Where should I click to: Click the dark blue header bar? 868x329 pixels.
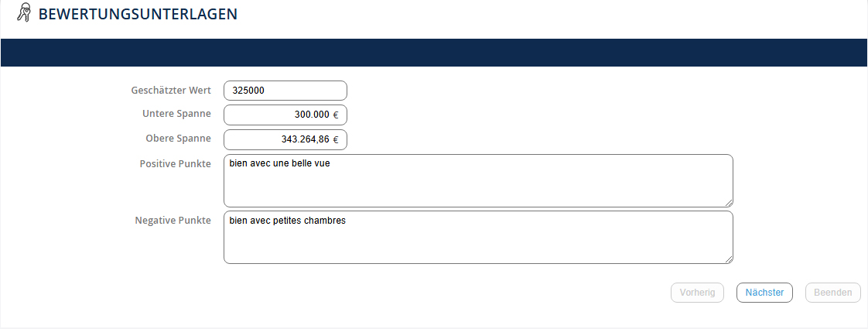click(433, 53)
